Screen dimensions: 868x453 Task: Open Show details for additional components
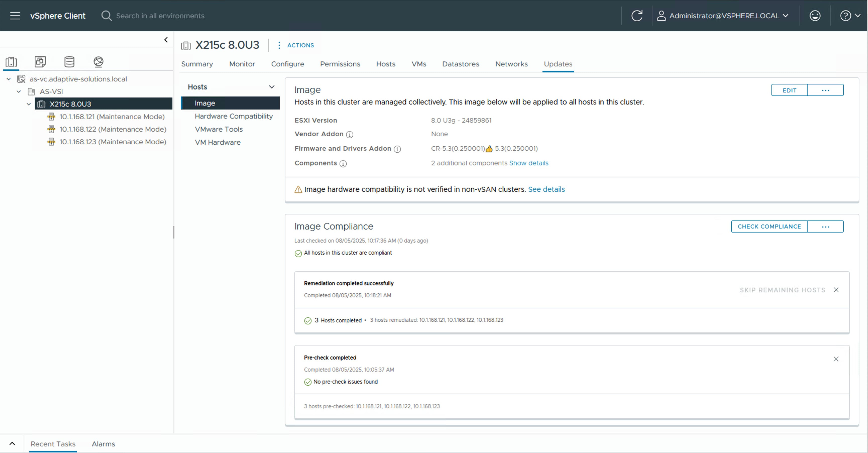pyautogui.click(x=528, y=163)
